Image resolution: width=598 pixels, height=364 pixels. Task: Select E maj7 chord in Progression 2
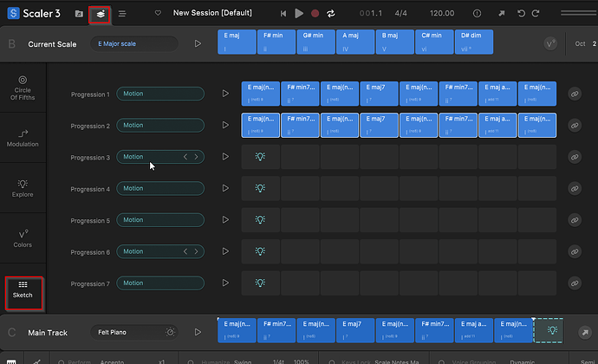click(379, 125)
